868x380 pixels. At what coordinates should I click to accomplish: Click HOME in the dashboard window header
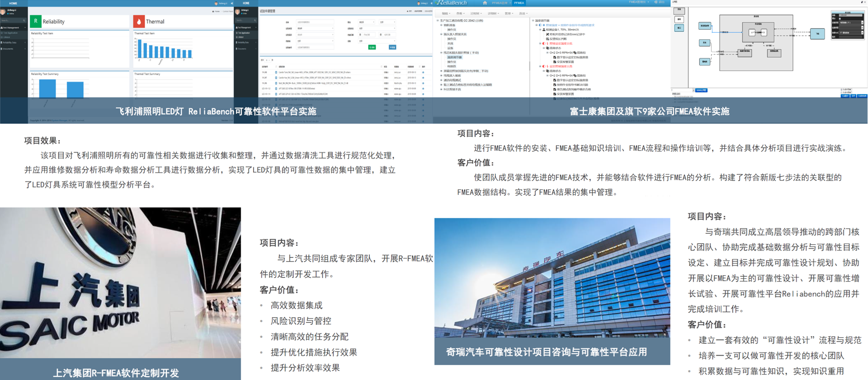[x=13, y=3]
